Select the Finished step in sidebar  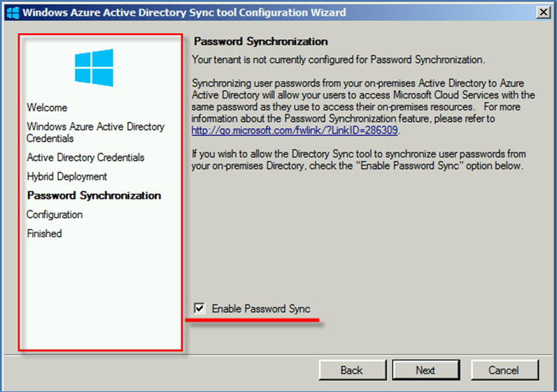(x=44, y=234)
